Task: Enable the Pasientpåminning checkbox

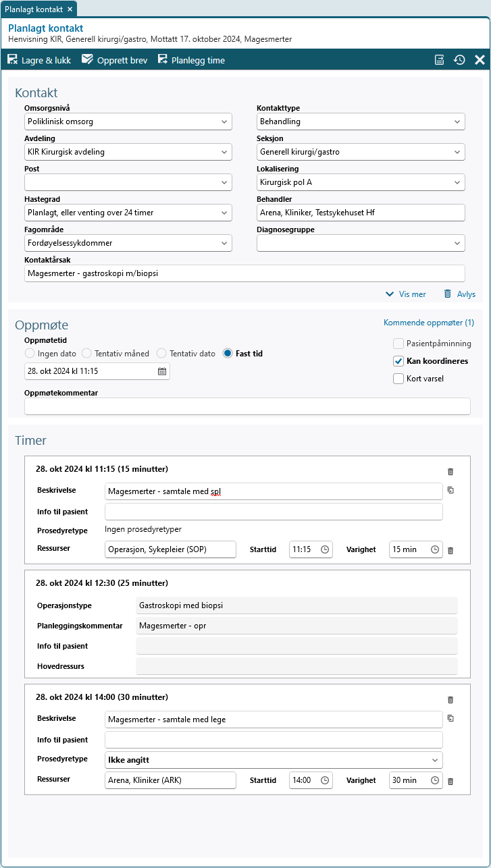Action: [x=397, y=343]
